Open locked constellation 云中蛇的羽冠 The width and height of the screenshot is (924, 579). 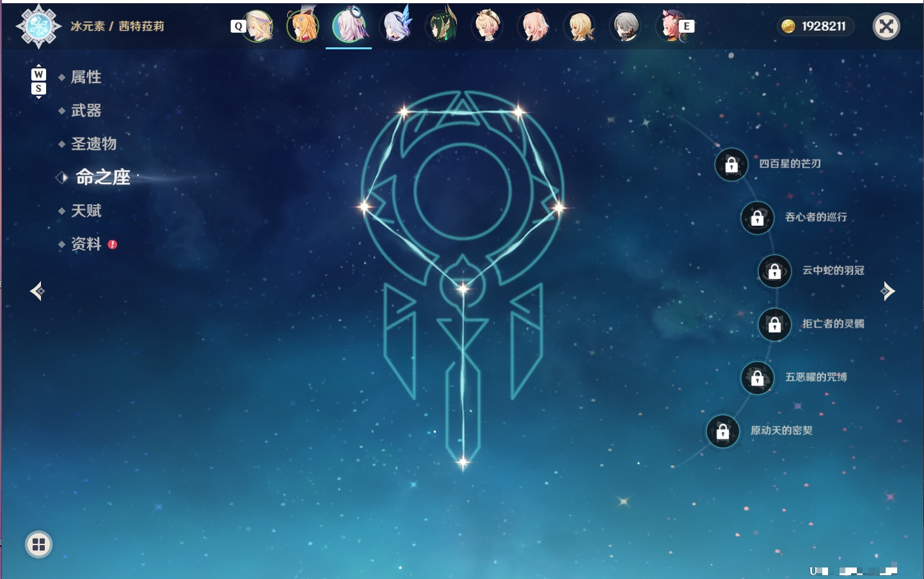point(775,271)
